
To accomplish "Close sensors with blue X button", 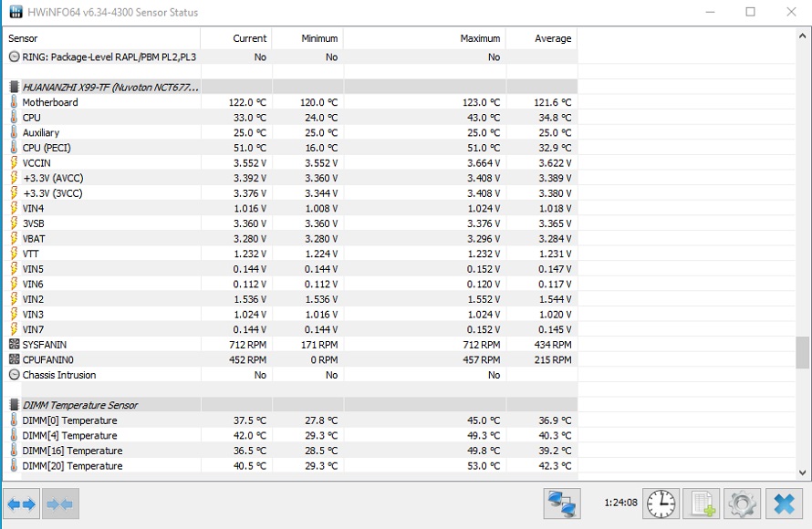I will tap(784, 503).
